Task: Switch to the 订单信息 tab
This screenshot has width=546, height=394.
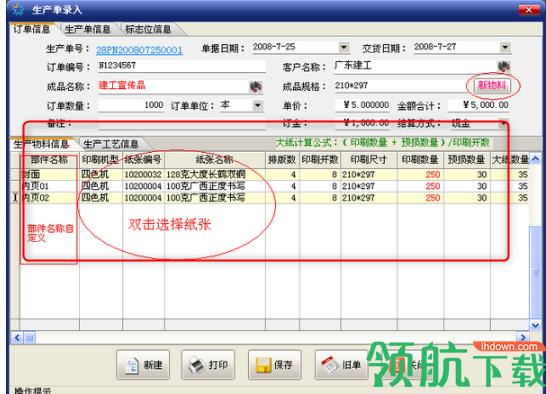Action: click(32, 29)
